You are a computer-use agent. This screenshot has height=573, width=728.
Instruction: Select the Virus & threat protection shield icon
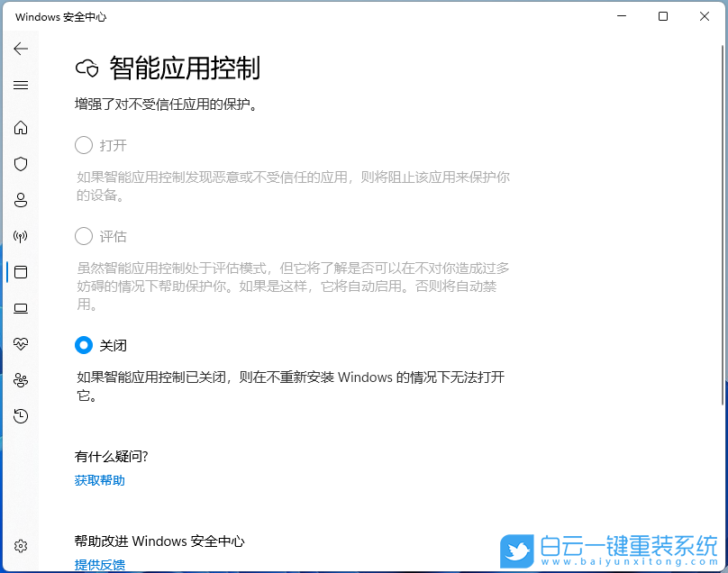pyautogui.click(x=21, y=164)
